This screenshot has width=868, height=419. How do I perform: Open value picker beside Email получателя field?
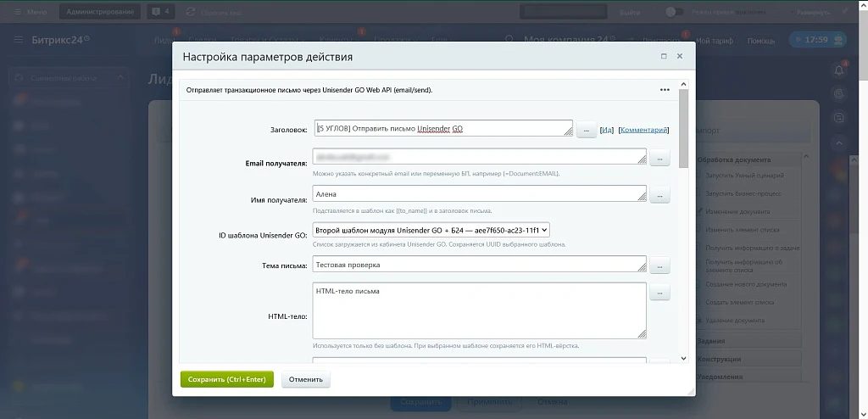[x=659, y=158]
